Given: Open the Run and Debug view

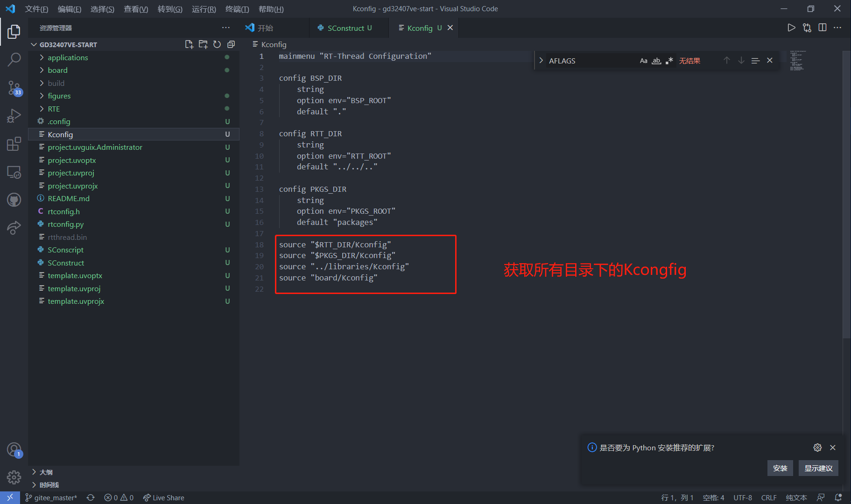Looking at the screenshot, I should pyautogui.click(x=14, y=116).
